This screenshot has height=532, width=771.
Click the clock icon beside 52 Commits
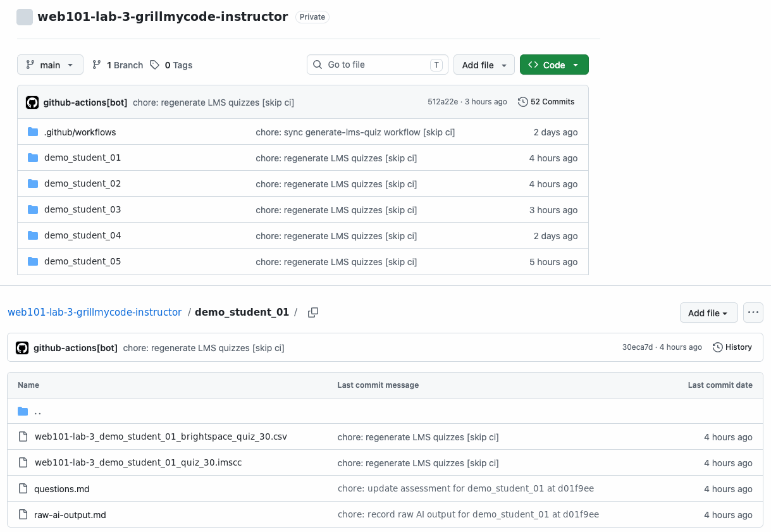click(x=522, y=102)
